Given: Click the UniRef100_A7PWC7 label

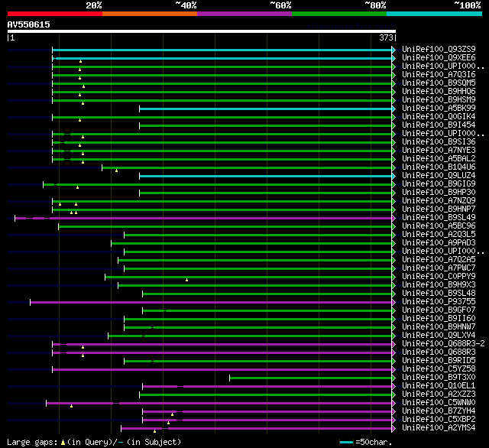Looking at the screenshot, I should (x=439, y=268).
